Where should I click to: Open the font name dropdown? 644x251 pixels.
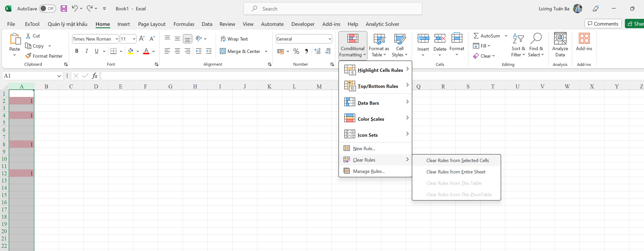117,39
